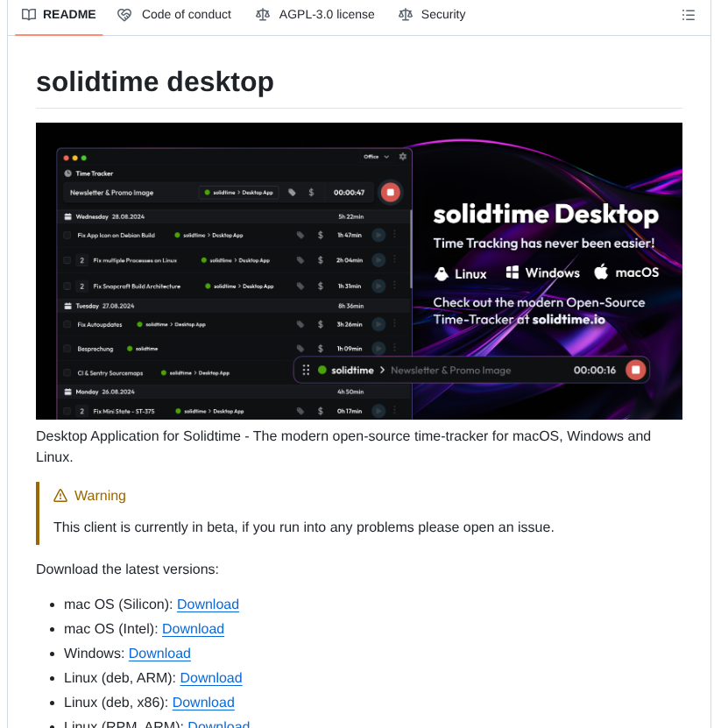Screen dimensions: 728x728
Task: Download the mac OS Silicon version
Action: tap(208, 604)
